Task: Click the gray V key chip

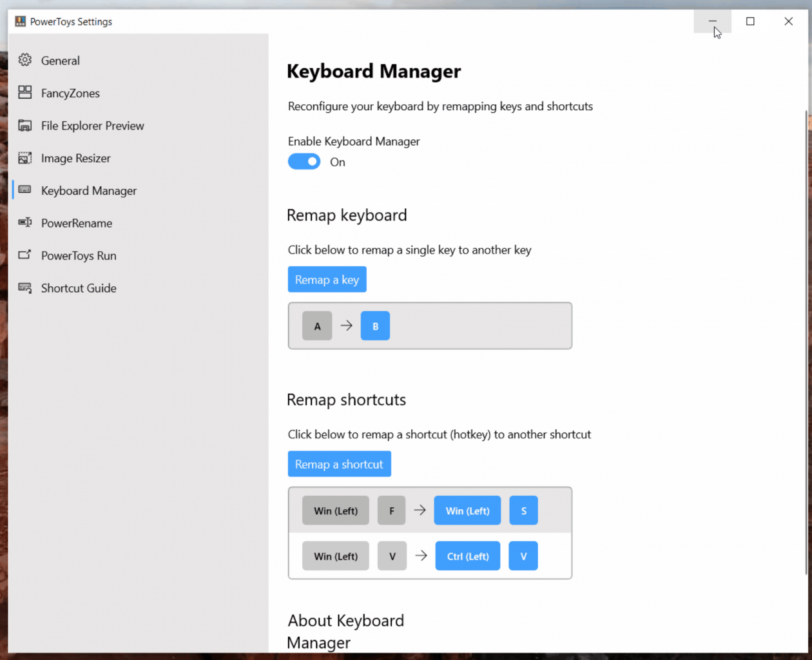Action: 392,556
